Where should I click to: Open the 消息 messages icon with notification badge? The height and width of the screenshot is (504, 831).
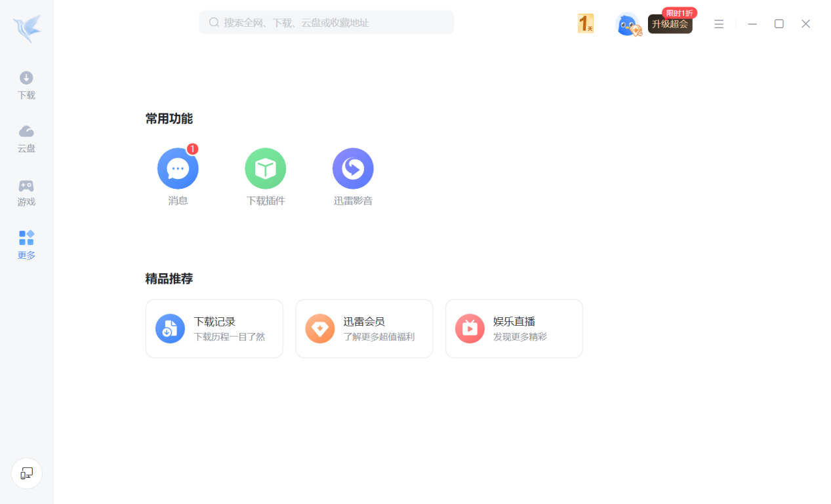(x=178, y=168)
